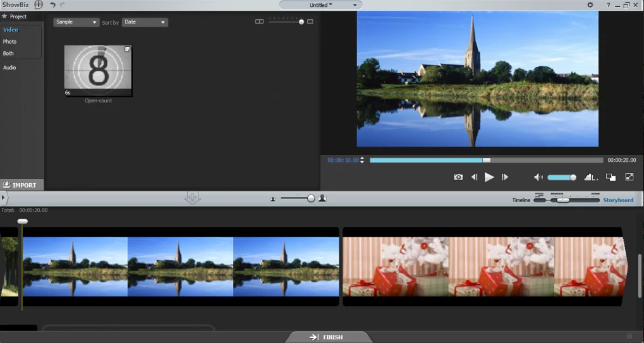This screenshot has height=343, width=644.
Task: Open the settings gear
Action: click(590, 5)
